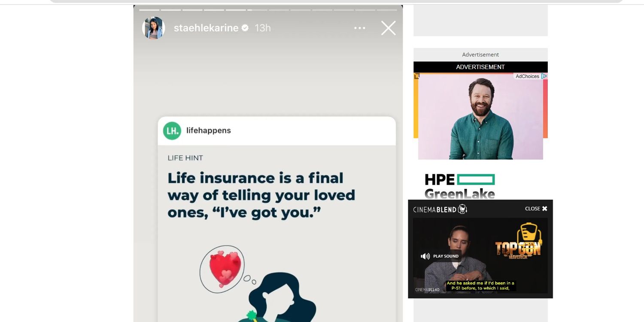Click the verified badge next to staehlekarine
The height and width of the screenshot is (322, 644).
pyautogui.click(x=245, y=28)
